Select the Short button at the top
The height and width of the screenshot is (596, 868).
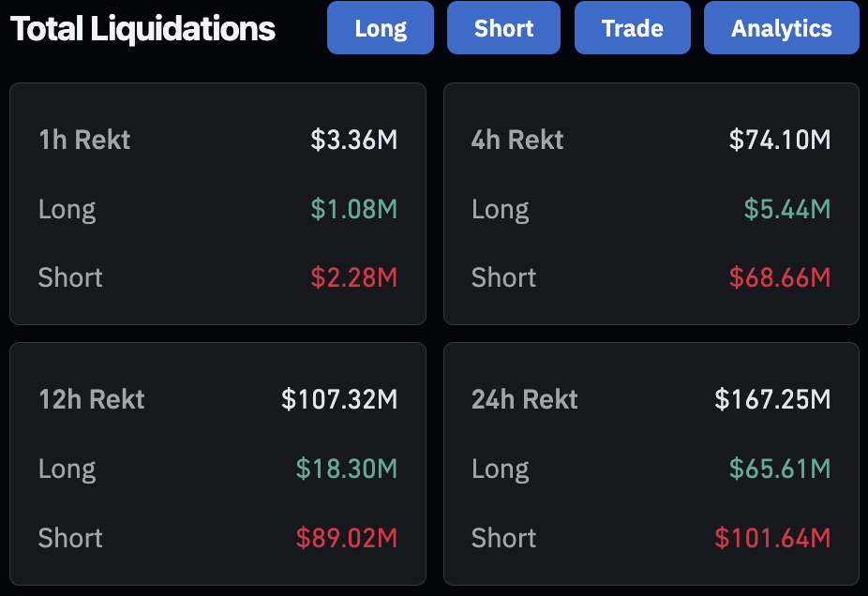tap(503, 28)
